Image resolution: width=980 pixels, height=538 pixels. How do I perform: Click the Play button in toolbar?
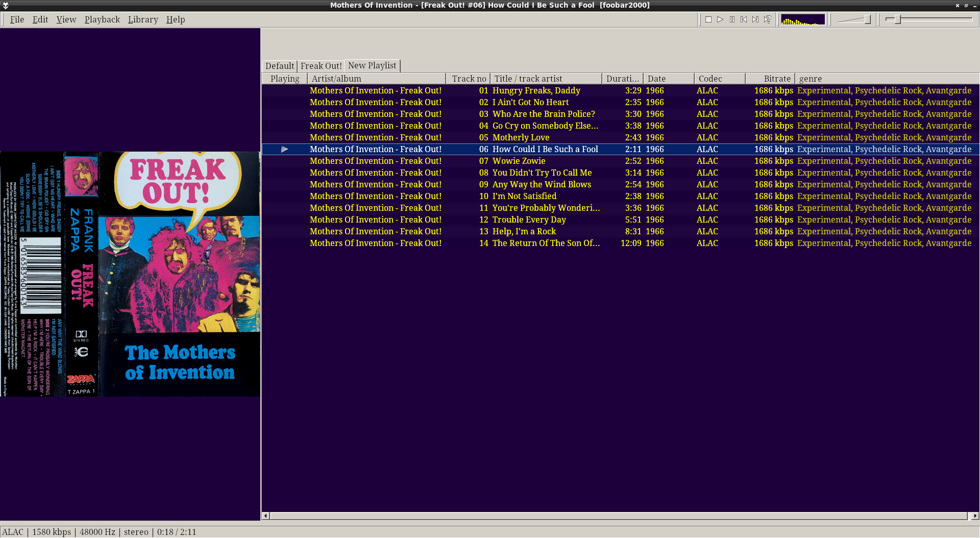(x=720, y=19)
